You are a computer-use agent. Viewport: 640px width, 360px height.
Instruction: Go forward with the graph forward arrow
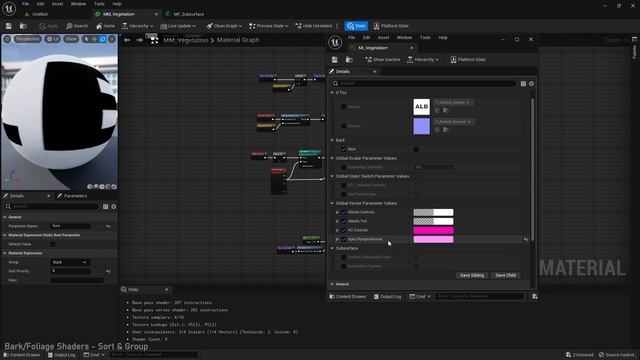tap(140, 40)
